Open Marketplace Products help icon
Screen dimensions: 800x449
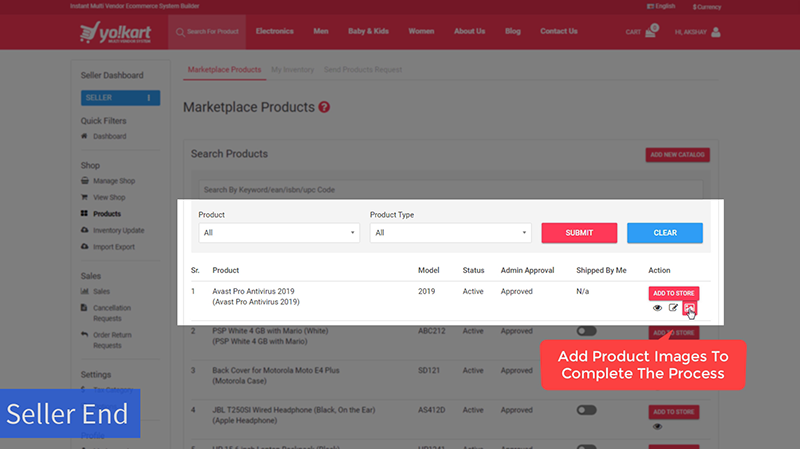(x=324, y=107)
